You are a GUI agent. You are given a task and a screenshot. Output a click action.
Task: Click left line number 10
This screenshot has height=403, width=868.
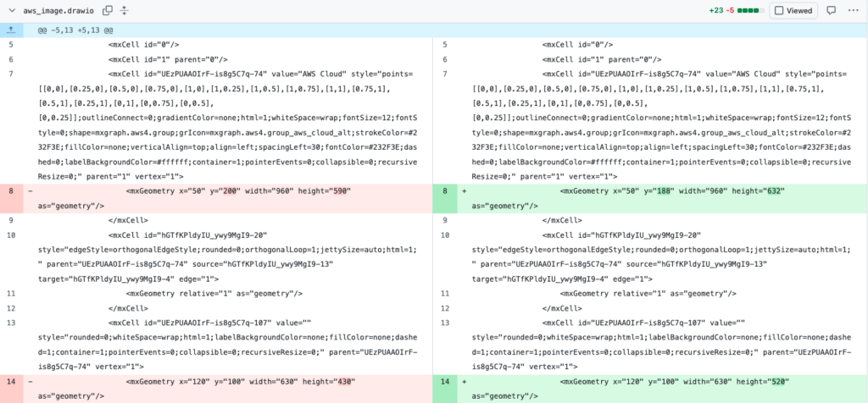point(10,235)
